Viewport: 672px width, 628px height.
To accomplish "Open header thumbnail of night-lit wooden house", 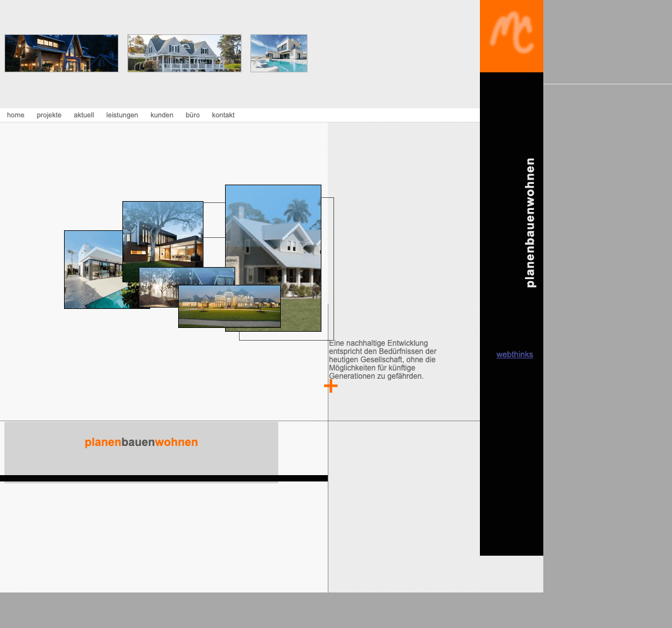I will point(61,53).
